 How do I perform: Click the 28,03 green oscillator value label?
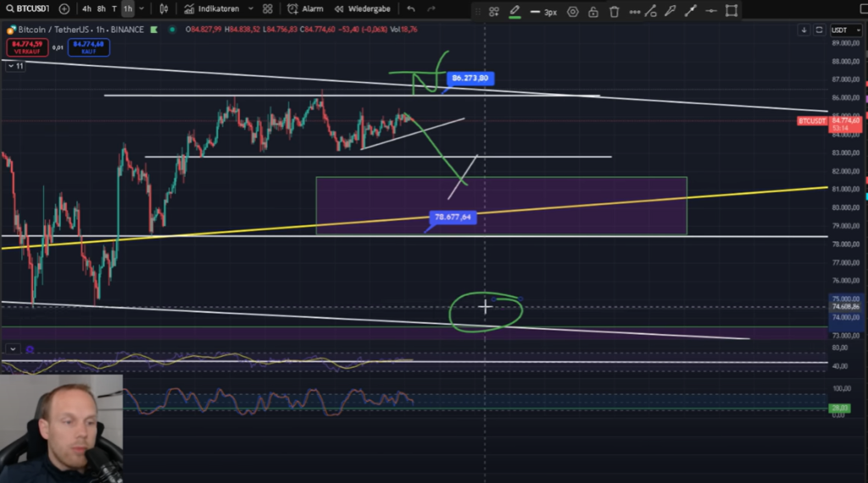[839, 408]
